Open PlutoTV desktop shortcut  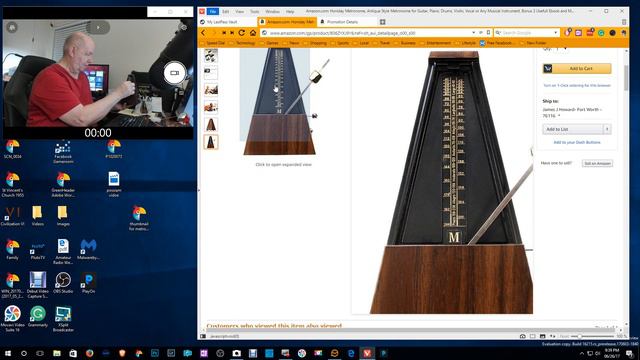(x=38, y=249)
